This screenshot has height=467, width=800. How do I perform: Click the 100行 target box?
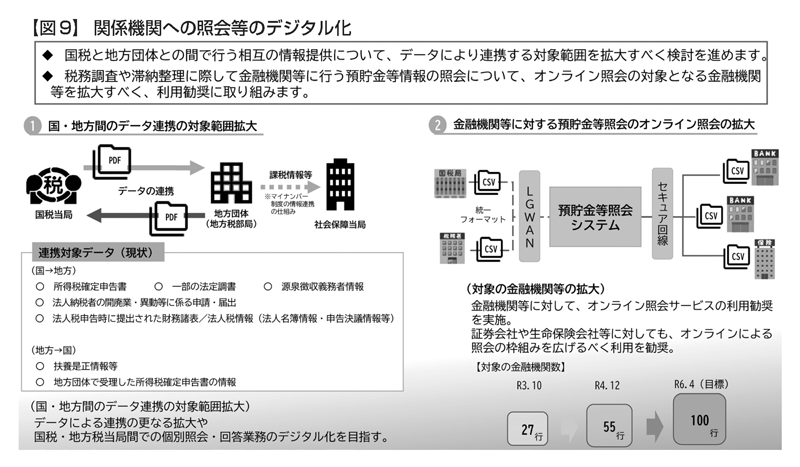point(699,419)
